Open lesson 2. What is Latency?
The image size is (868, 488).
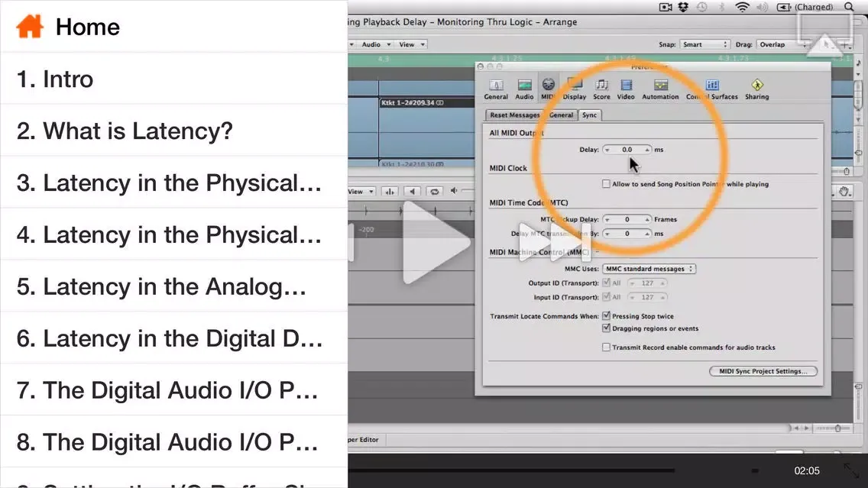(x=173, y=131)
